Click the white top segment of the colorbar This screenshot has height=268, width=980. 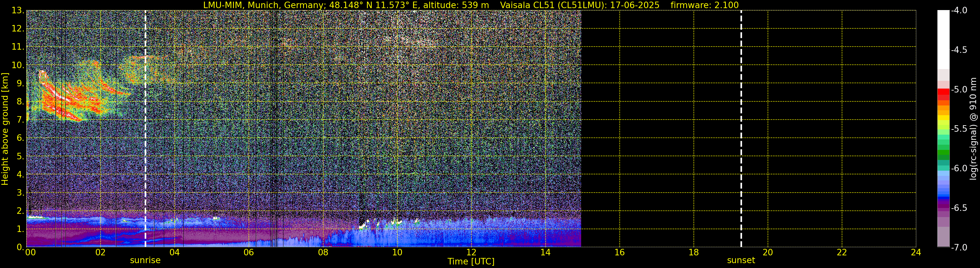coord(943,40)
